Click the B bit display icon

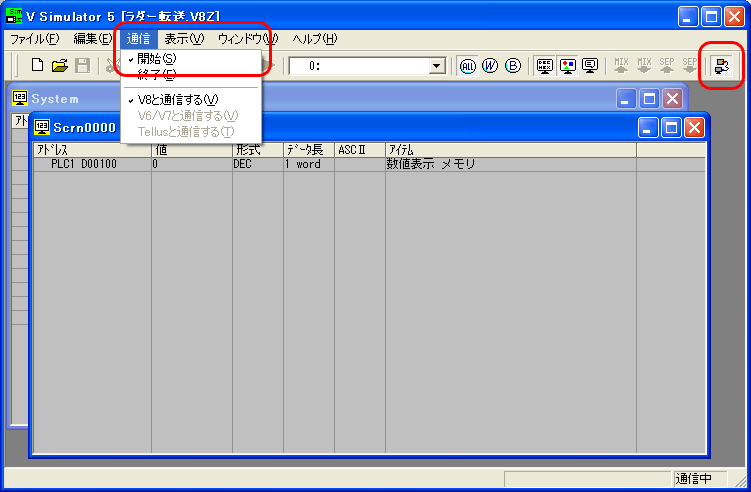(513, 65)
